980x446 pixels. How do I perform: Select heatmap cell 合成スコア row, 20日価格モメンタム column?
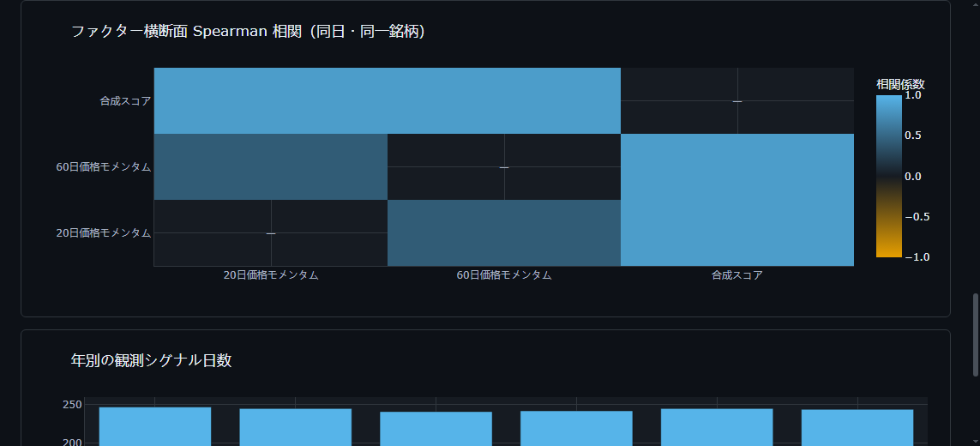(271, 100)
